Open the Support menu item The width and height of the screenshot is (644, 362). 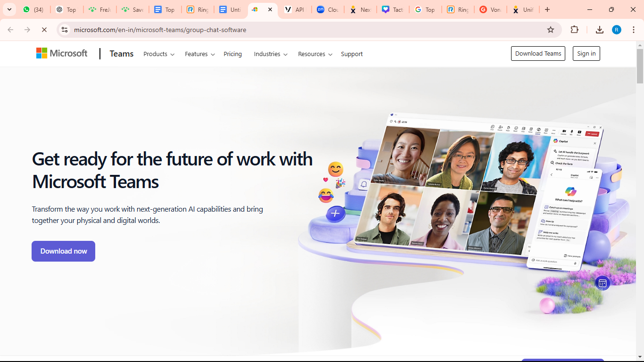351,54
